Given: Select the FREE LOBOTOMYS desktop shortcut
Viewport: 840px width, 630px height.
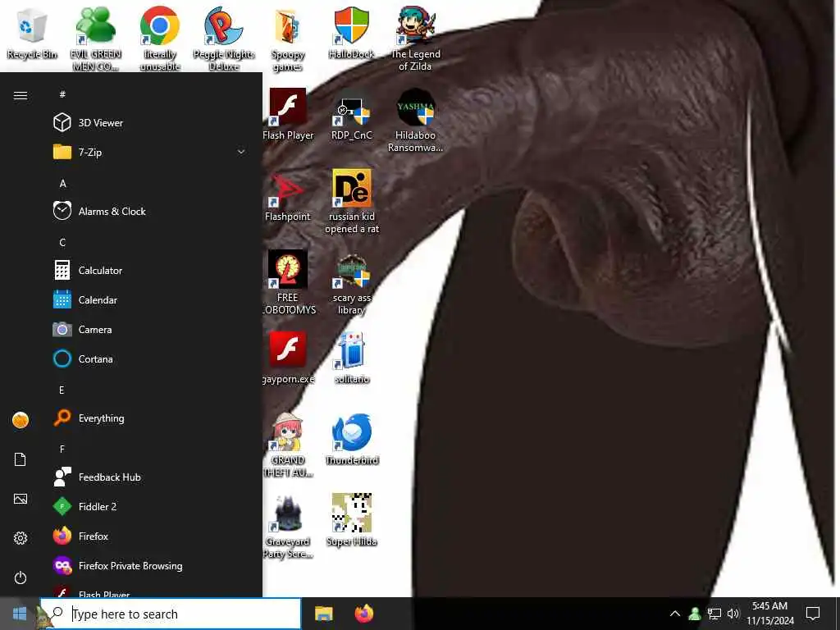Looking at the screenshot, I should pyautogui.click(x=288, y=282).
